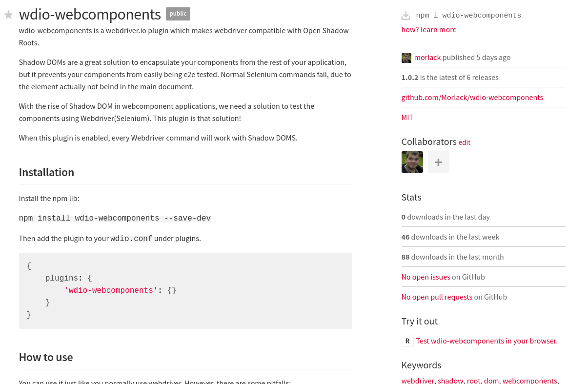Select the 'webcomponents' keyword link
This screenshot has height=384, width=588.
530,381
